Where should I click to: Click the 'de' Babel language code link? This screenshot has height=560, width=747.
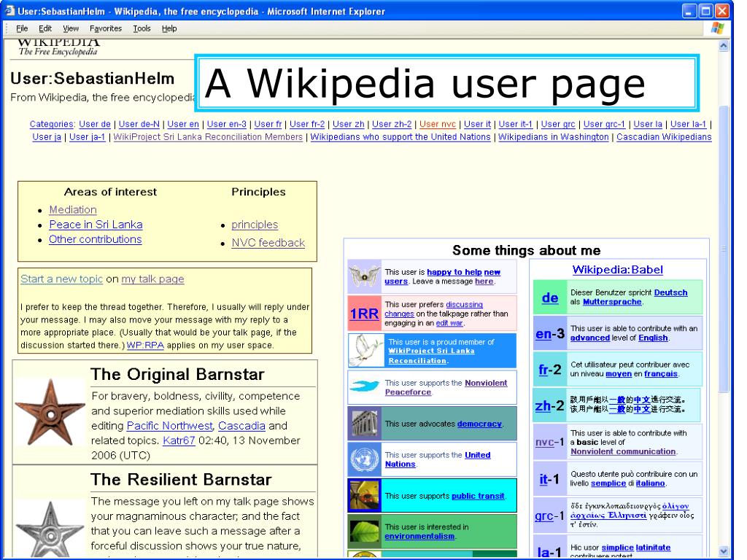[550, 298]
